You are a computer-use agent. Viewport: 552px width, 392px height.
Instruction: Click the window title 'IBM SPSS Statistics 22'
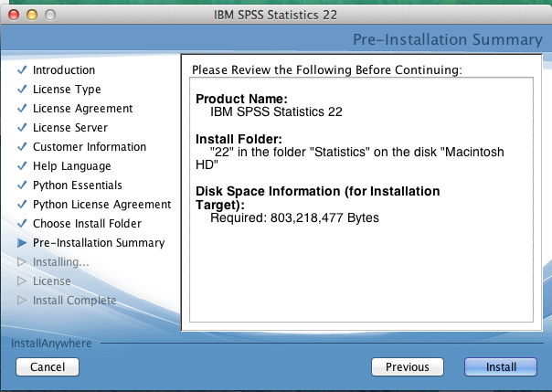point(275,15)
